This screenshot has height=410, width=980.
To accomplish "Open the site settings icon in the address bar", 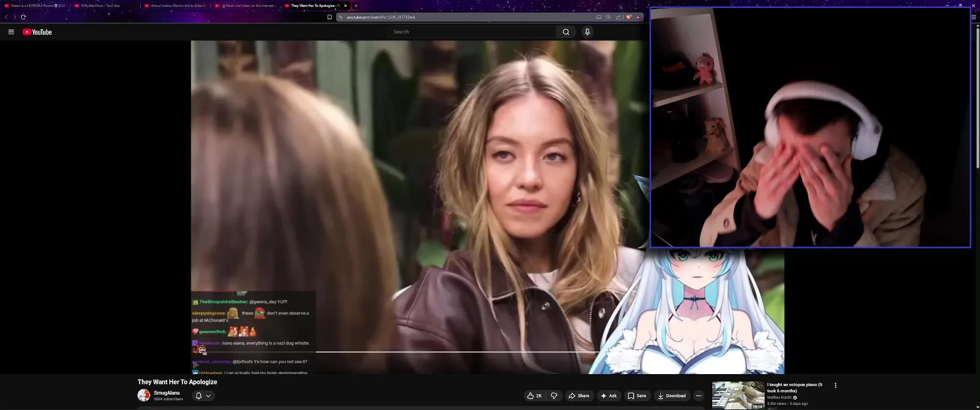I will [341, 17].
